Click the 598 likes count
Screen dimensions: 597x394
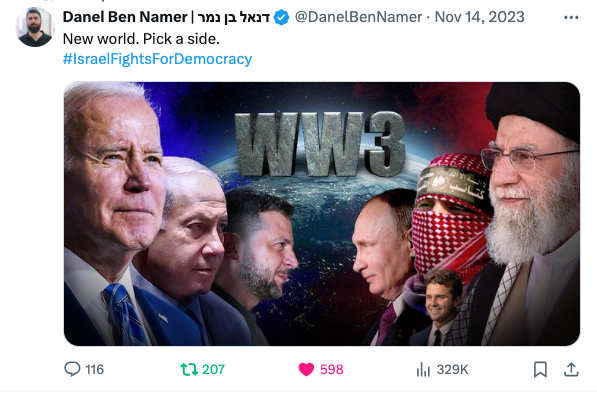[x=332, y=369]
